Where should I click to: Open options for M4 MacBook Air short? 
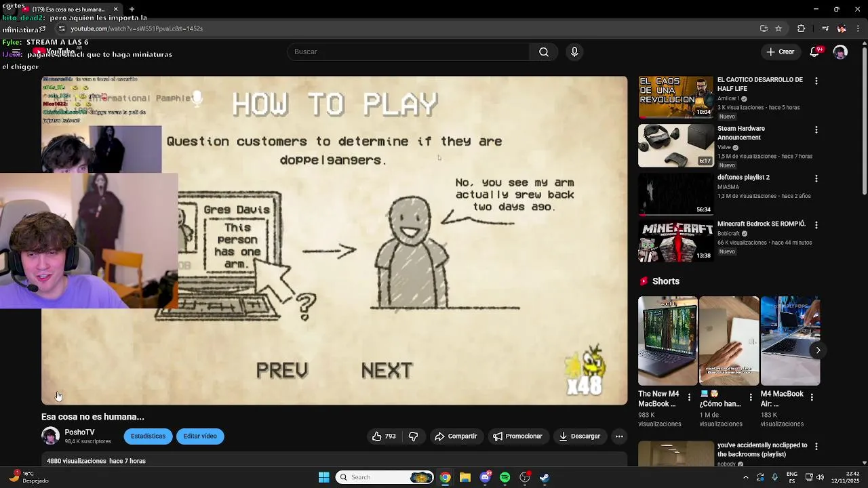coord(812,397)
